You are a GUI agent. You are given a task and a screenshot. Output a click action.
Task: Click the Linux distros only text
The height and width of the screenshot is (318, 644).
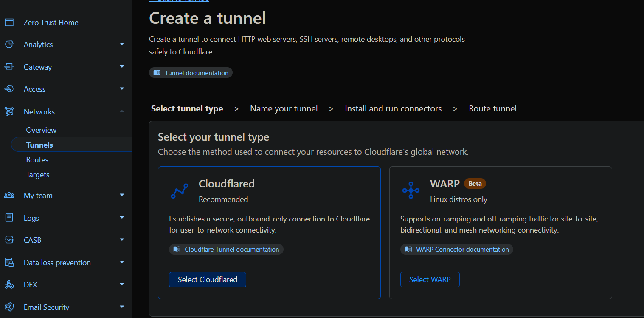[x=458, y=199]
